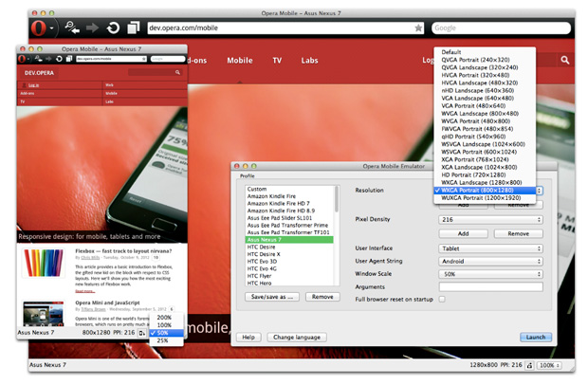
Task: Click Remove under Pixel Density
Action: (x=518, y=233)
